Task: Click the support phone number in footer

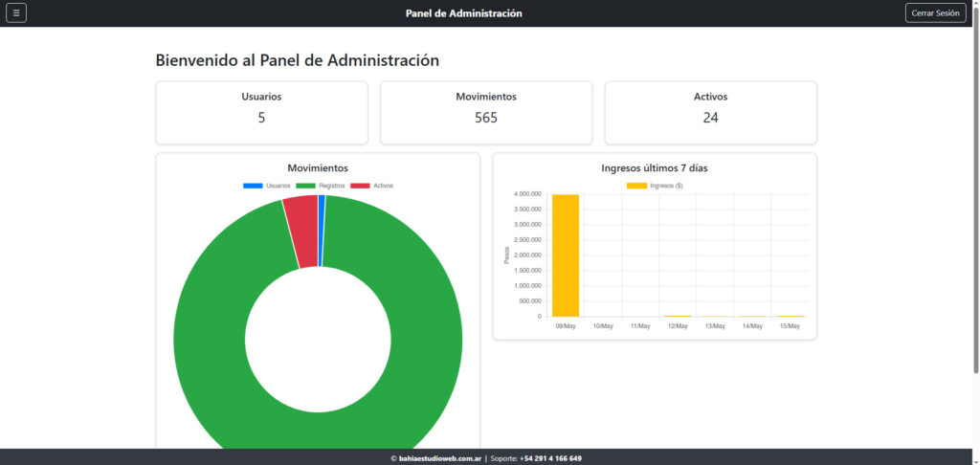Action: (x=550, y=458)
